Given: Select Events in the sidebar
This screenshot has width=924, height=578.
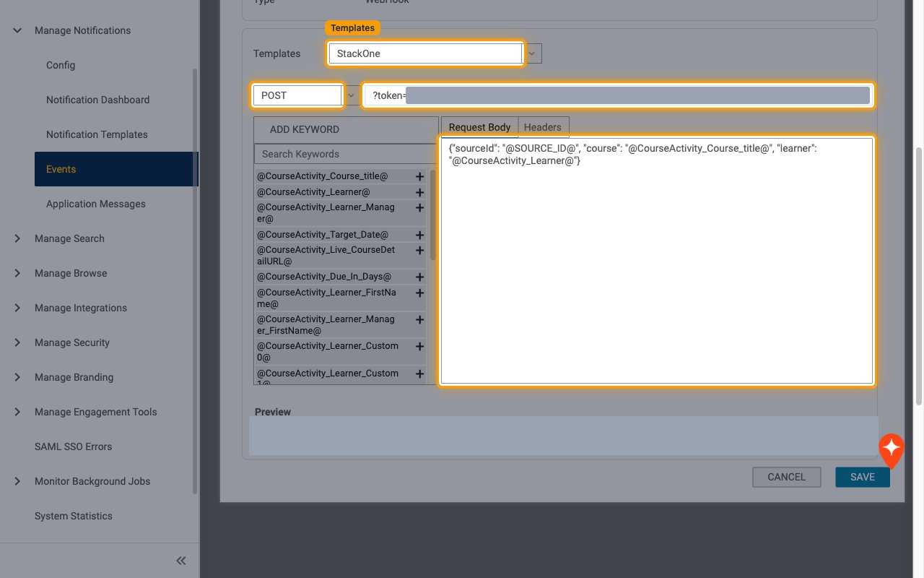Looking at the screenshot, I should 115,169.
